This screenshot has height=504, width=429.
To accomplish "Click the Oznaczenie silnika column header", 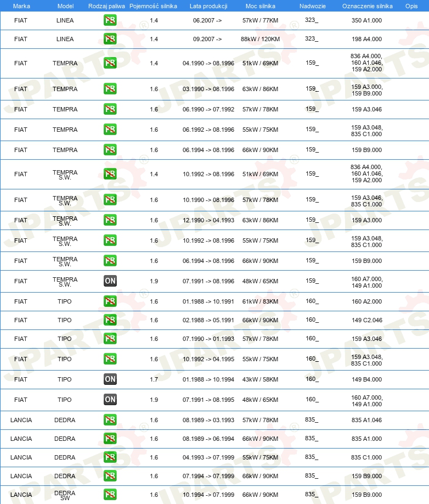I will click(368, 6).
